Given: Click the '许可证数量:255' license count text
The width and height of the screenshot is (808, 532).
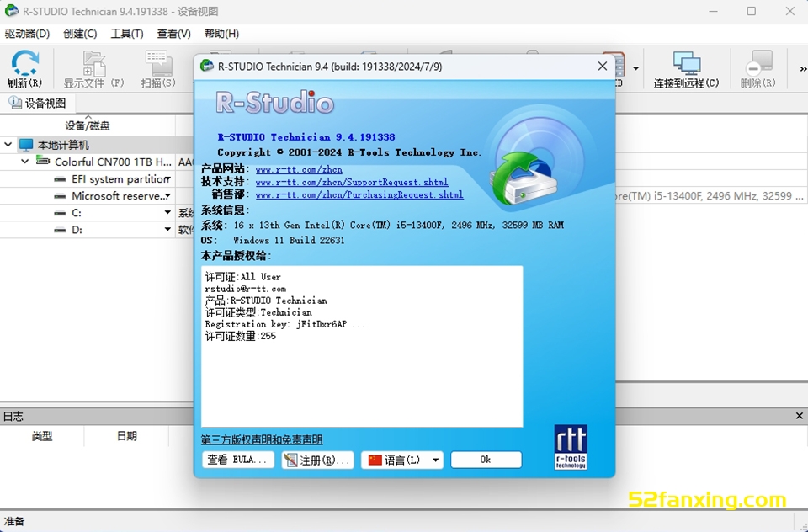Looking at the screenshot, I should tap(240, 336).
